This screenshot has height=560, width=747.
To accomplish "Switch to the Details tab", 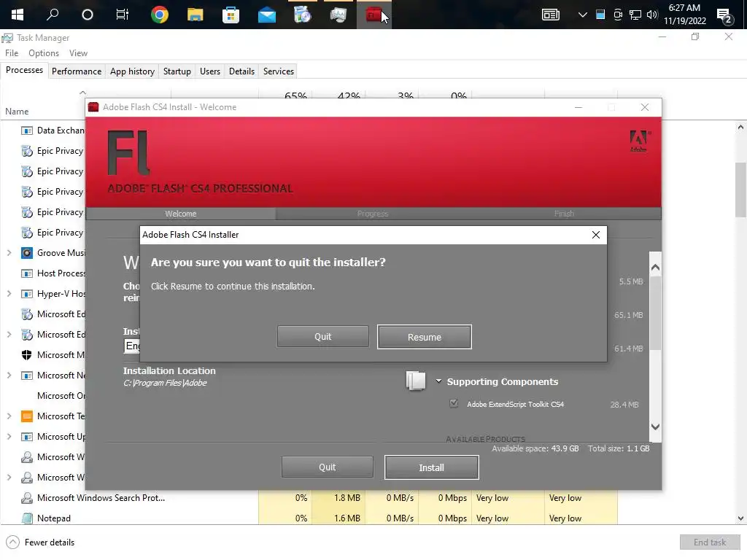I will coord(241,71).
